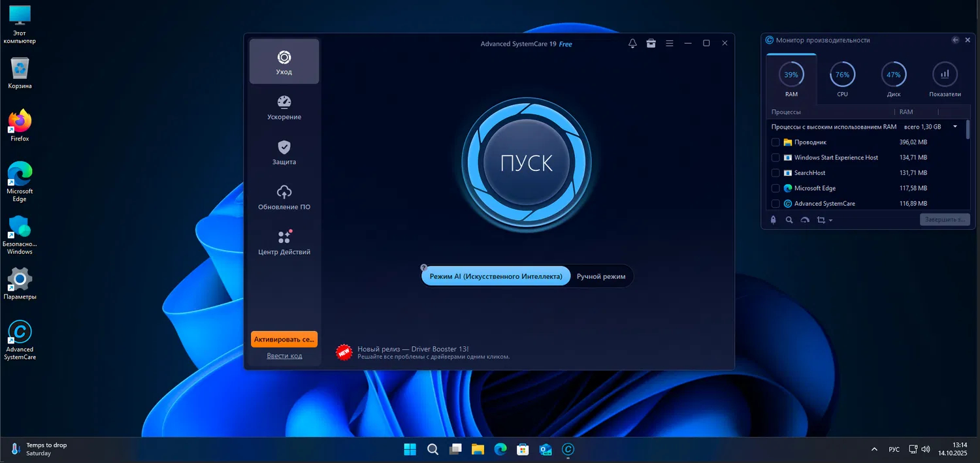Viewport: 980px width, 463px height.
Task: Switch to the CPU tab in the Performance Monitor
Action: [x=842, y=80]
